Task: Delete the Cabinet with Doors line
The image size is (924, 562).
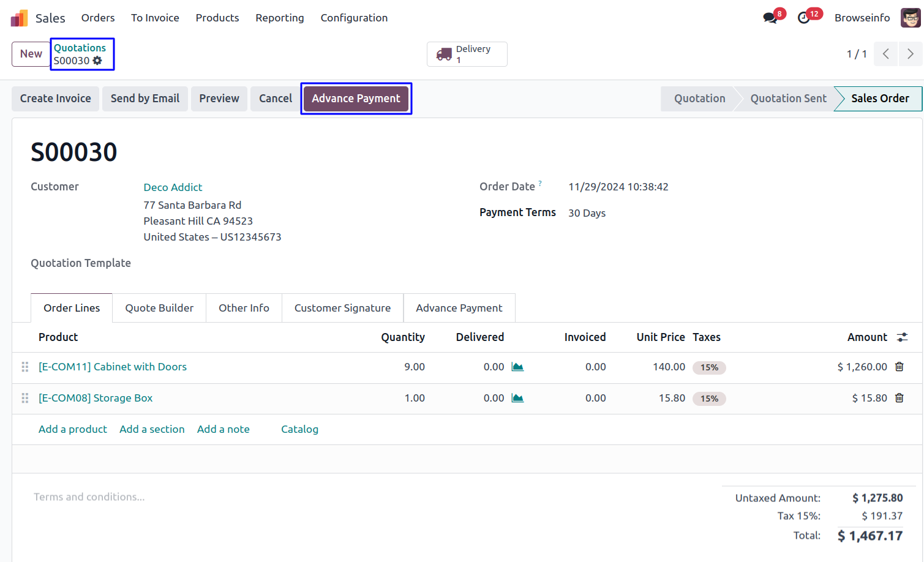Action: [x=899, y=367]
